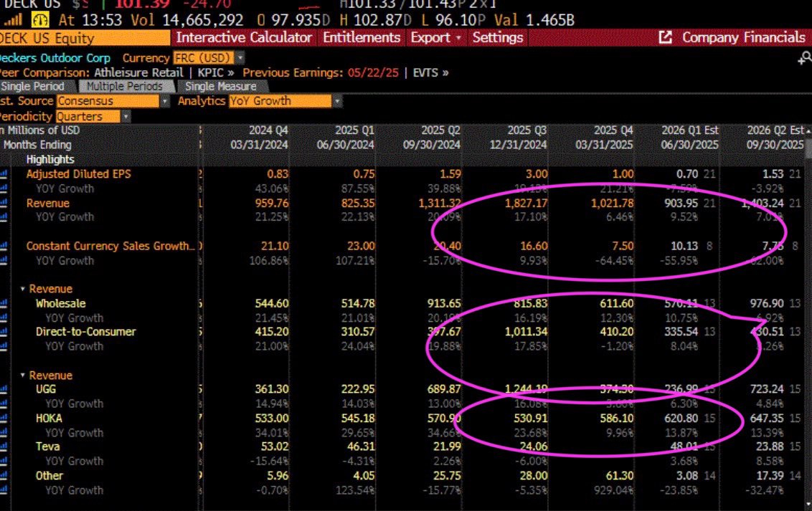812x511 pixels.
Task: Click the Wholesale value 544.60
Action: click(271, 304)
